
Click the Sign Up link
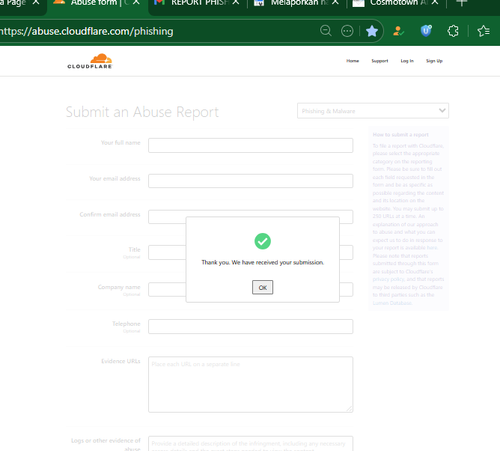[x=434, y=61]
